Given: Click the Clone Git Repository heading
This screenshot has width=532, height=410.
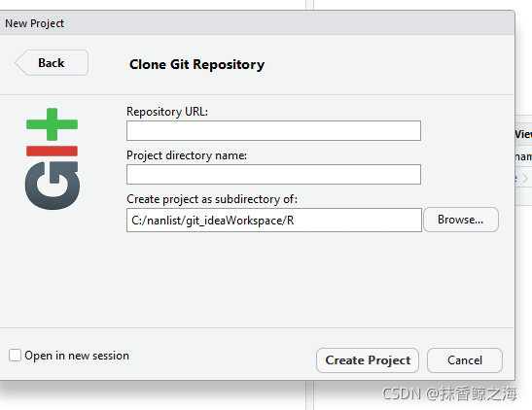Looking at the screenshot, I should [x=196, y=64].
